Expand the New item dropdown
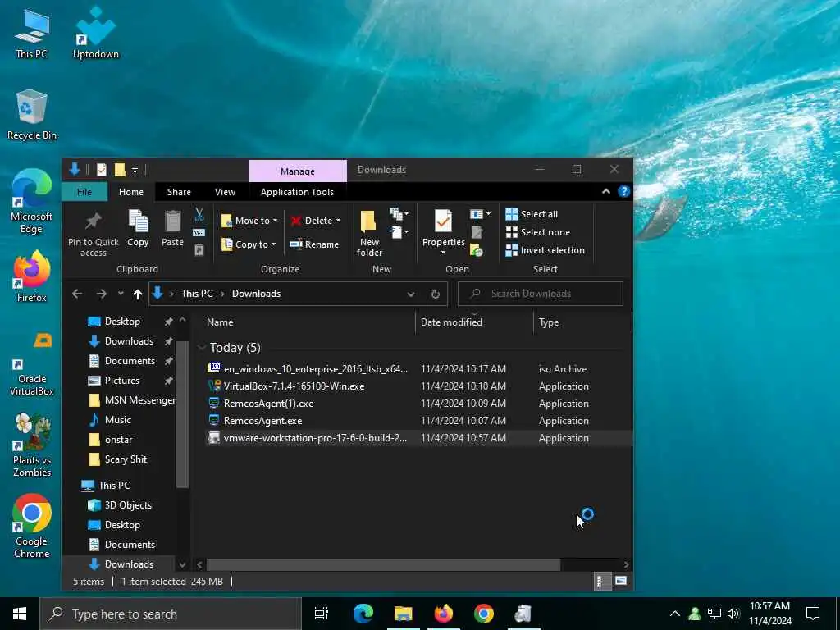Screen dimensions: 840x630 (x=399, y=214)
